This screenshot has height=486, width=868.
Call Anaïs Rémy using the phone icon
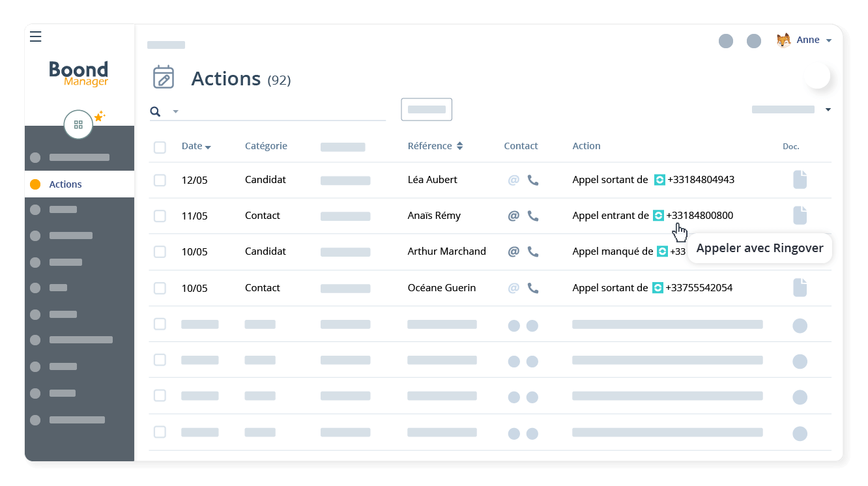click(x=533, y=216)
